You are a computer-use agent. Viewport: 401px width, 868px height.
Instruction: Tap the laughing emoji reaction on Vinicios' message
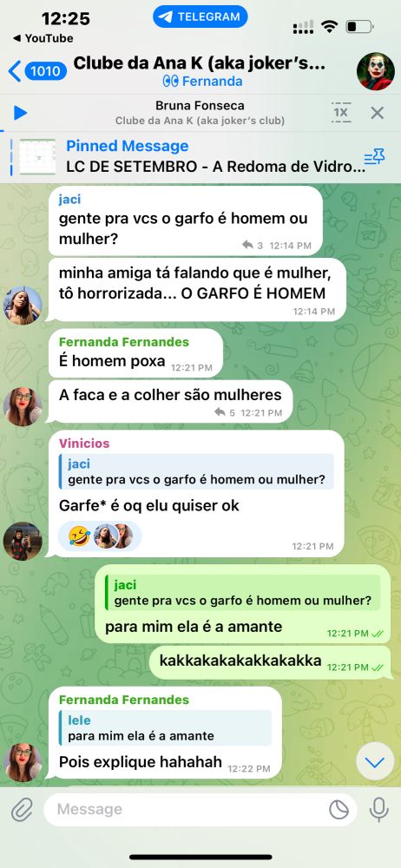80,536
